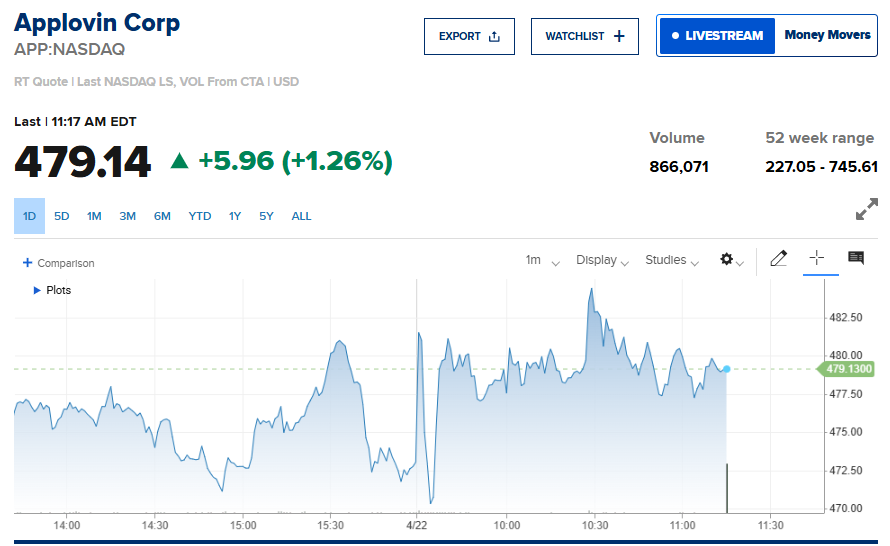
Task: Click the chart settings gear icon
Action: click(728, 260)
